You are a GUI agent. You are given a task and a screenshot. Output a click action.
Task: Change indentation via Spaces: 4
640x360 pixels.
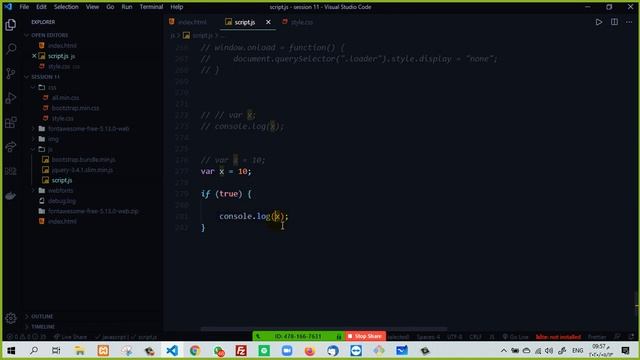click(x=428, y=337)
